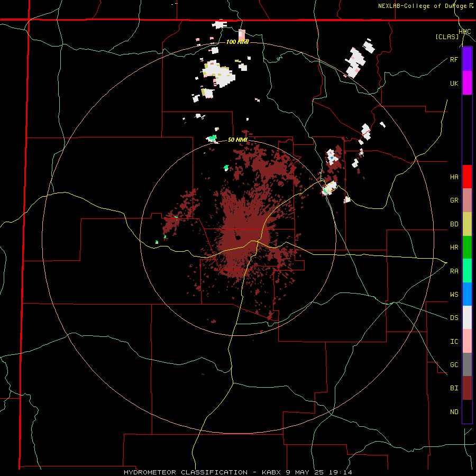
Task: Click the [CLAS] legend header
Action: pyautogui.click(x=447, y=36)
